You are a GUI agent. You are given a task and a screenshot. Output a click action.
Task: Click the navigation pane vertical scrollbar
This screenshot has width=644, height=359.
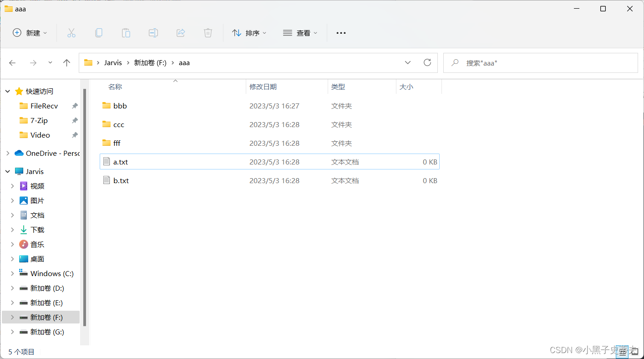tap(84, 207)
